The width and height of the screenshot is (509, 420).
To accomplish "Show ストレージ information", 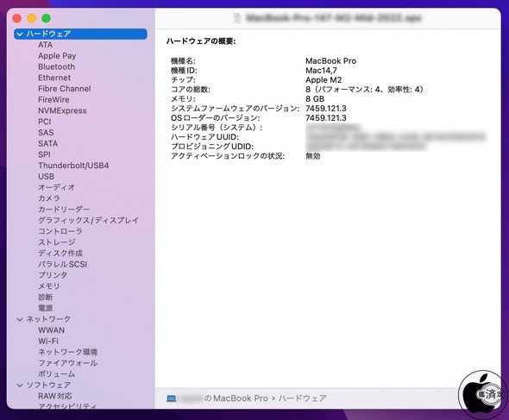I will [x=56, y=242].
